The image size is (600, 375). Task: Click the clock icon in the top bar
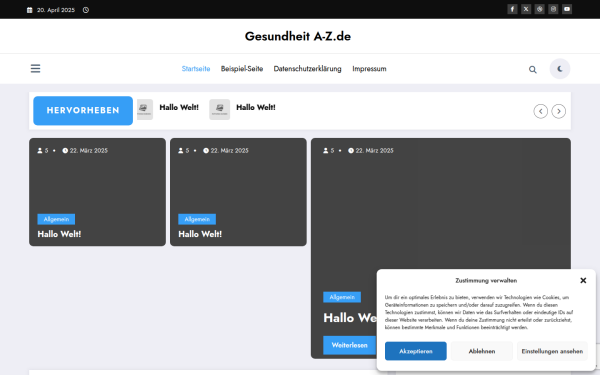(86, 10)
